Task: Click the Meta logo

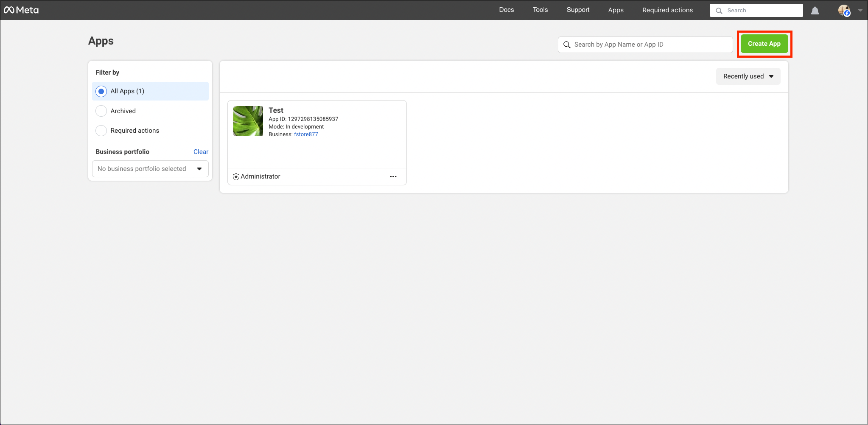Action: [x=21, y=10]
